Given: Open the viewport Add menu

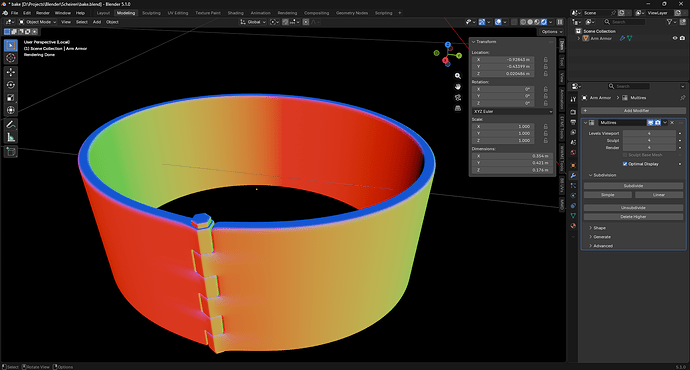Looking at the screenshot, I should 97,22.
